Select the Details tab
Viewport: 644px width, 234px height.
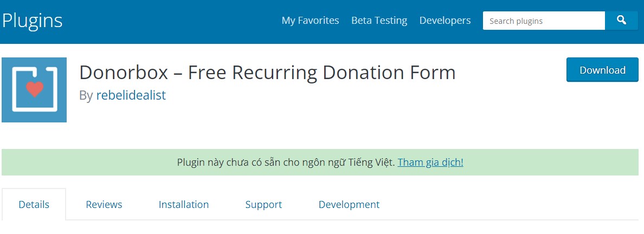[x=34, y=204]
